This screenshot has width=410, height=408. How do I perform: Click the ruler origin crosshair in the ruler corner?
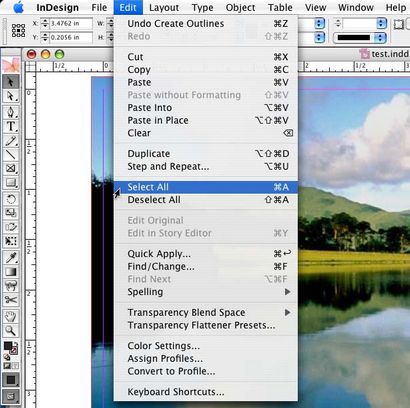click(30, 67)
